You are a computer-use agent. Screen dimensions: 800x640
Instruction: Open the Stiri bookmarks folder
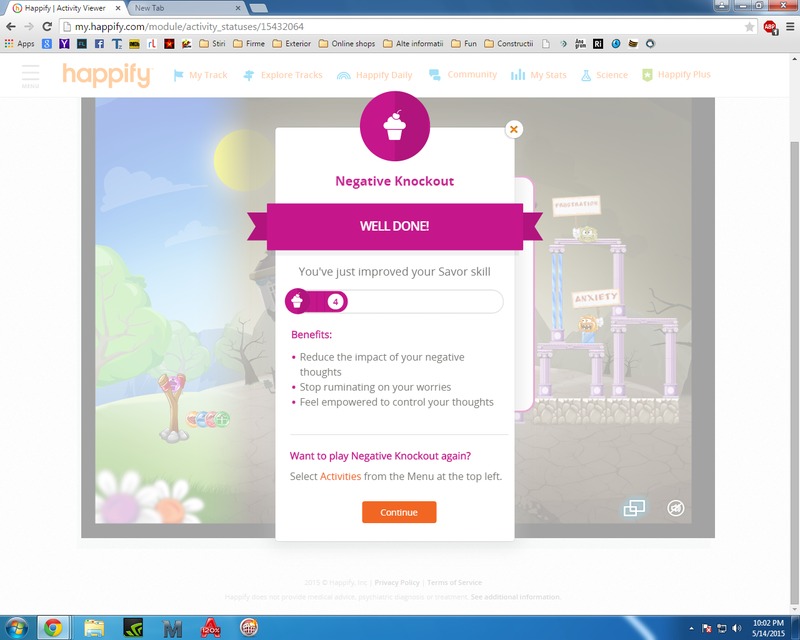click(x=212, y=44)
